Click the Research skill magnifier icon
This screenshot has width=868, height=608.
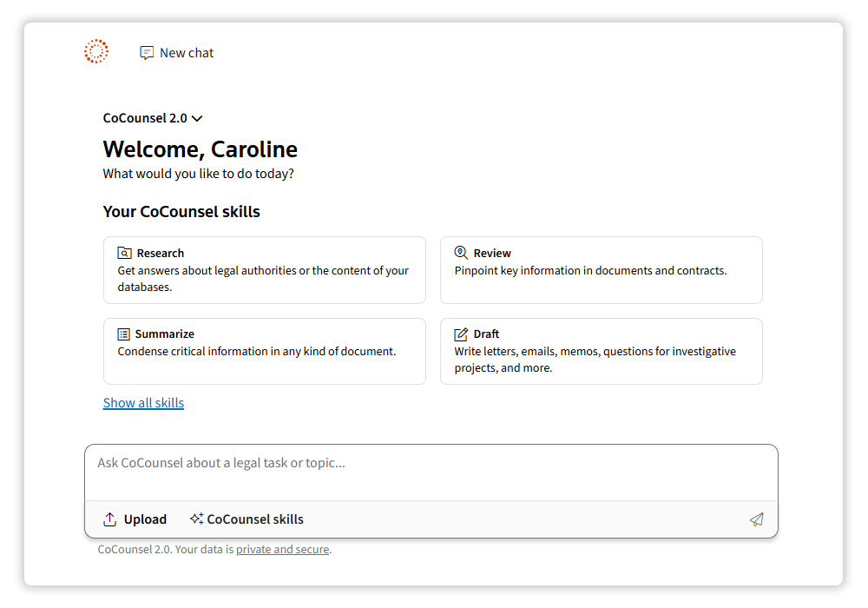[125, 254]
